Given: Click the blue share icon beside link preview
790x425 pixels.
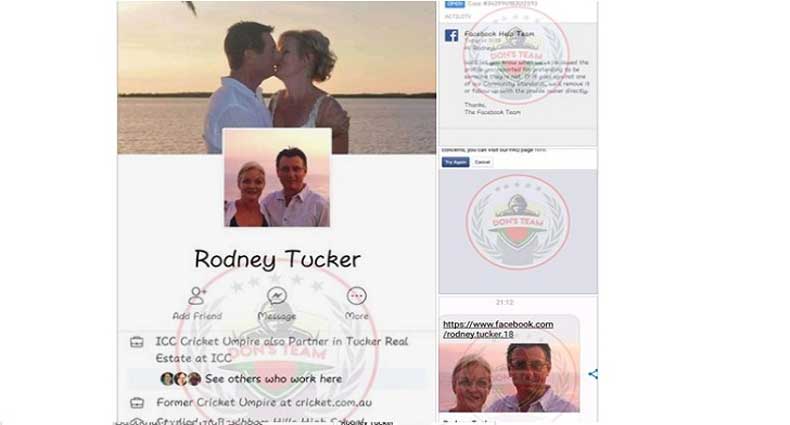Looking at the screenshot, I should tap(593, 374).
